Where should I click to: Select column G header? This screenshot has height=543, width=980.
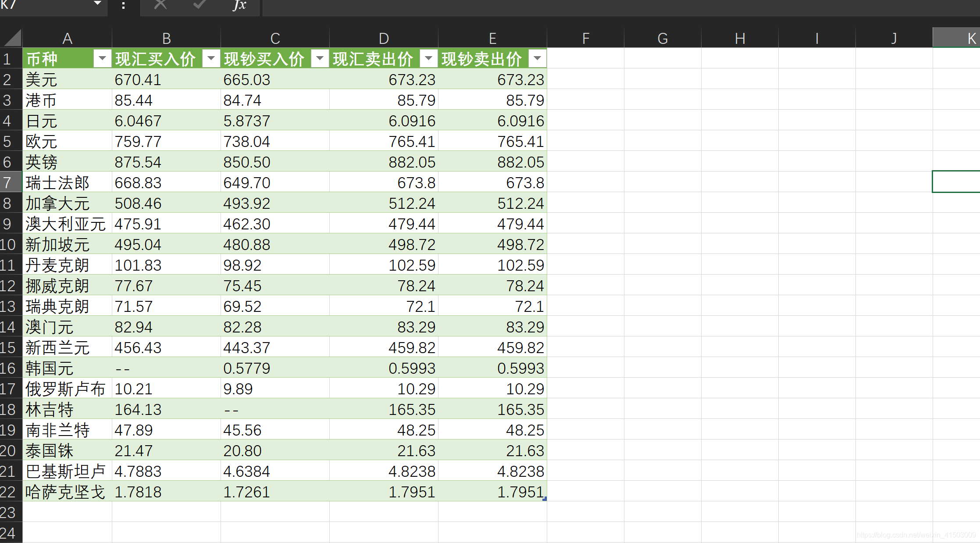pos(663,38)
